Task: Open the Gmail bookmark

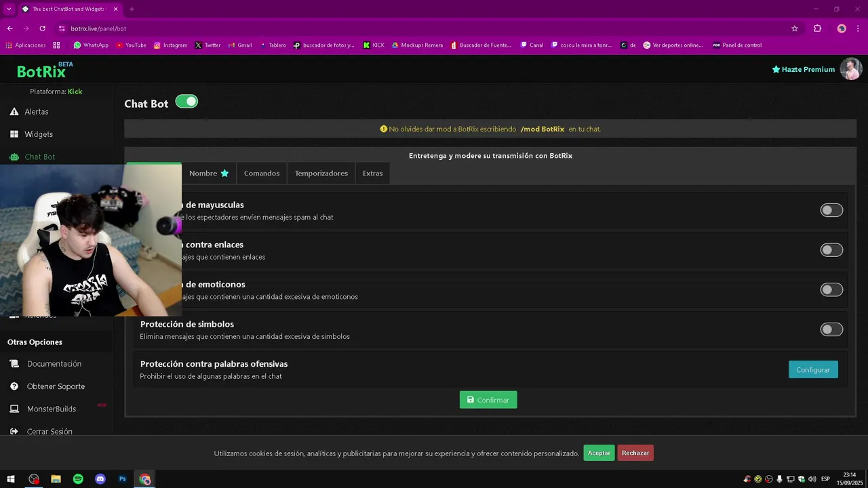Action: [239, 45]
